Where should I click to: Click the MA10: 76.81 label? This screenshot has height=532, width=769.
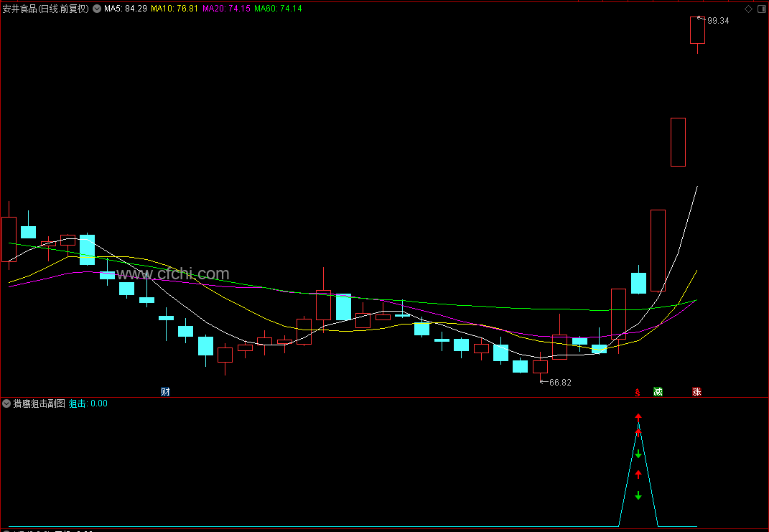click(x=174, y=9)
